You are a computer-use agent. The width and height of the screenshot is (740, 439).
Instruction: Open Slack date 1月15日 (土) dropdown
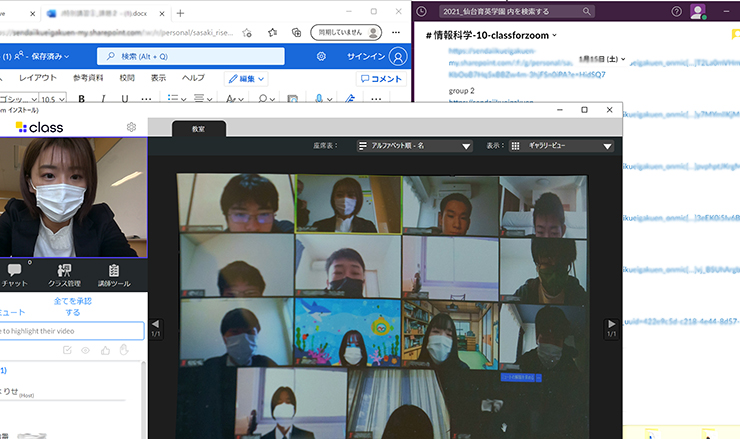pyautogui.click(x=602, y=59)
